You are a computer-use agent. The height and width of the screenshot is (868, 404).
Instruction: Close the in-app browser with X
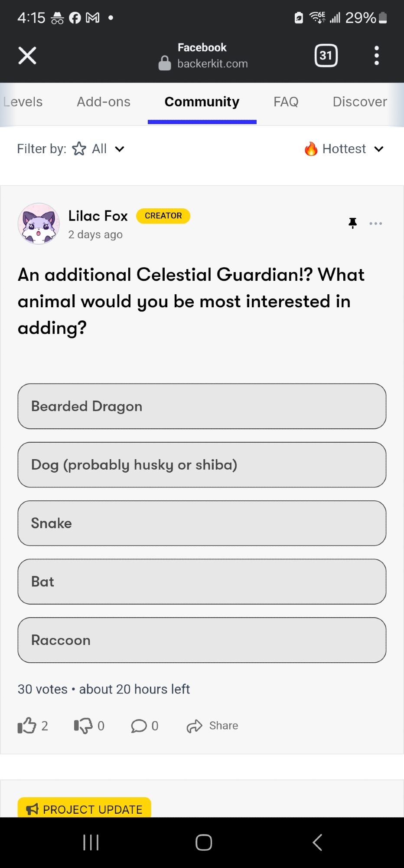click(x=27, y=56)
